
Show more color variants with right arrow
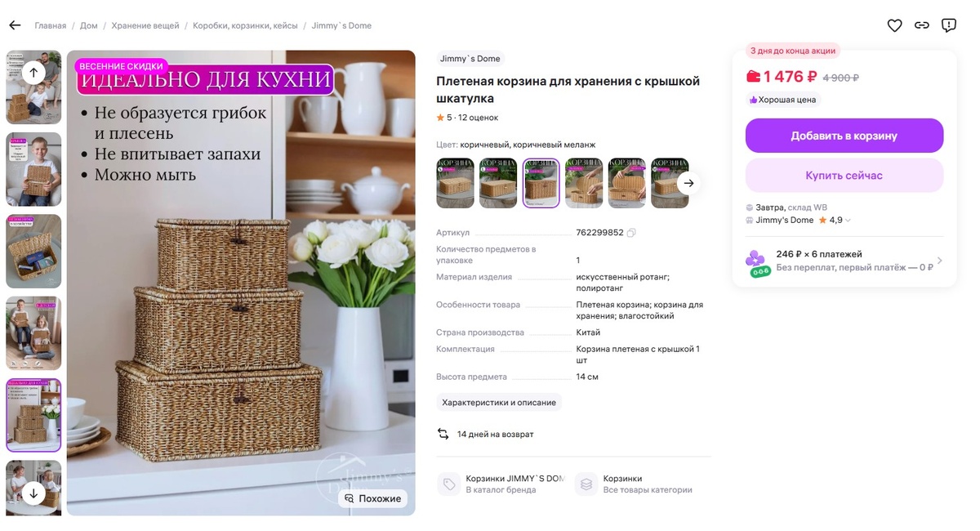click(x=689, y=183)
